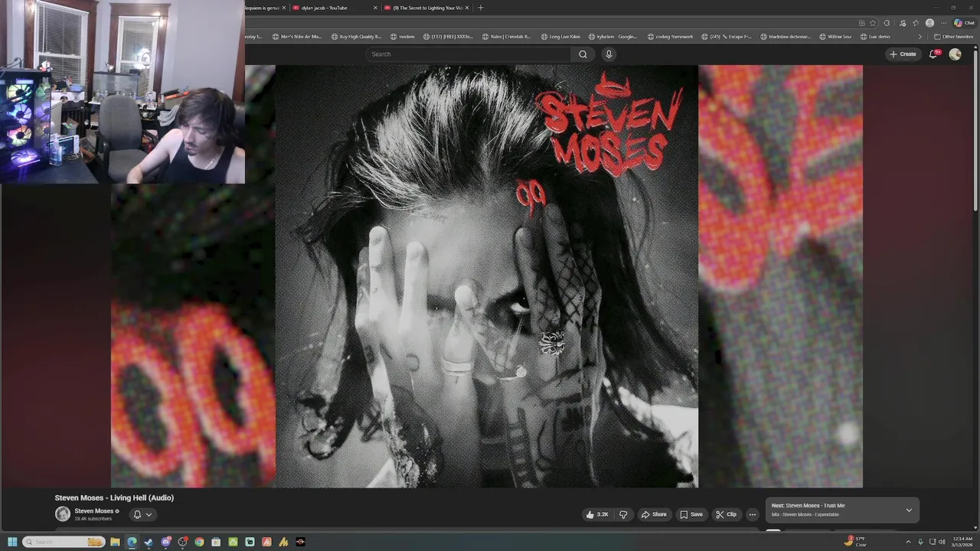The width and height of the screenshot is (980, 551).
Task: Open Men's Nike Air Max bookmark
Action: point(296,37)
